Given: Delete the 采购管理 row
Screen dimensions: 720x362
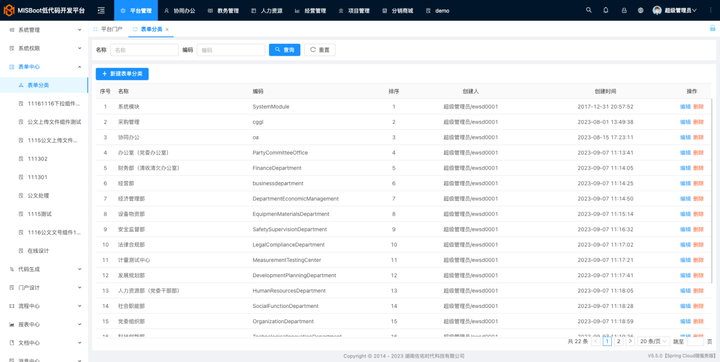Looking at the screenshot, I should click(698, 122).
